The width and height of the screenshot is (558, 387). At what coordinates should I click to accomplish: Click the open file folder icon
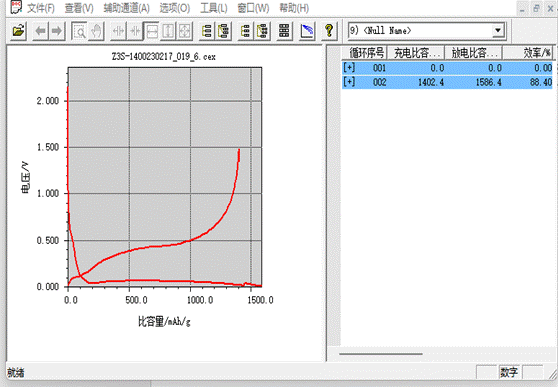click(19, 31)
